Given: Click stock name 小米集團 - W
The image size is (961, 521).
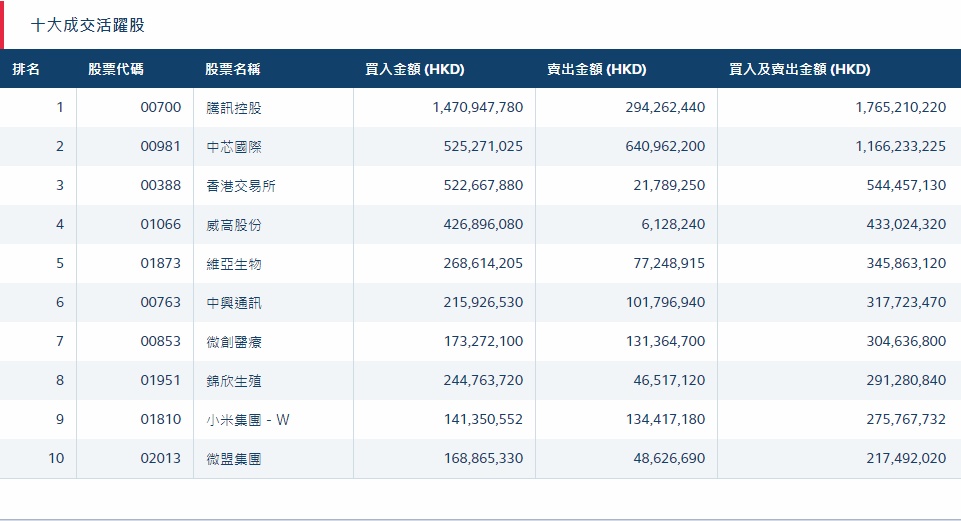Looking at the screenshot, I should tap(248, 420).
